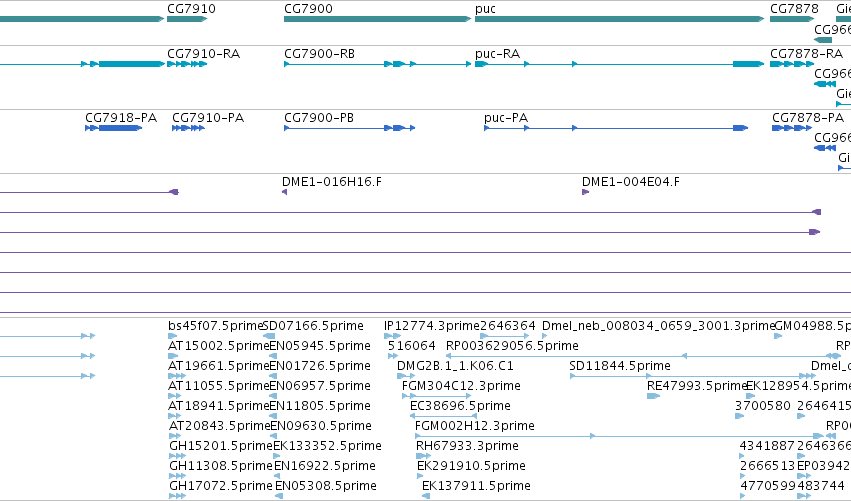Select EST EN05945.5prime

[320, 346]
